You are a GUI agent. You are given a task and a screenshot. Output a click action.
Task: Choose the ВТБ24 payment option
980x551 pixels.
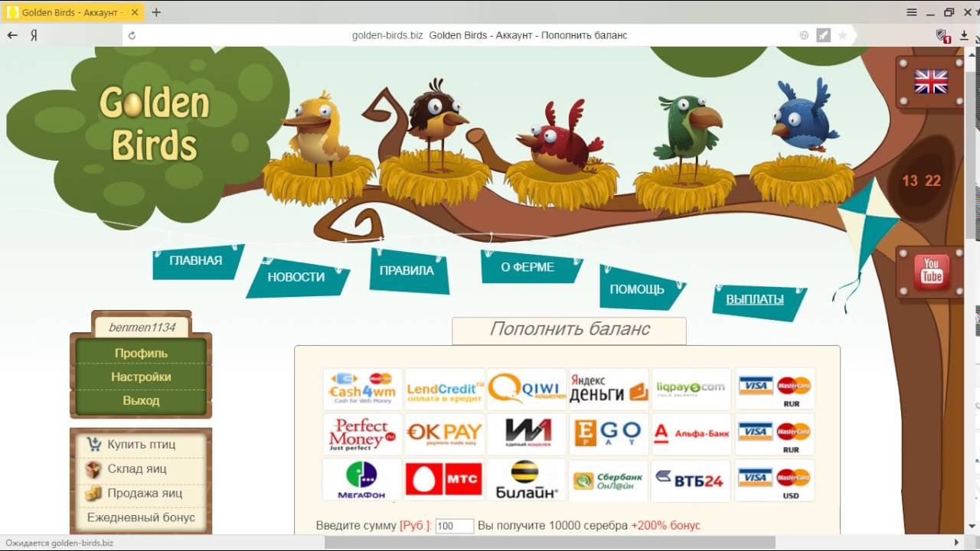pyautogui.click(x=691, y=480)
